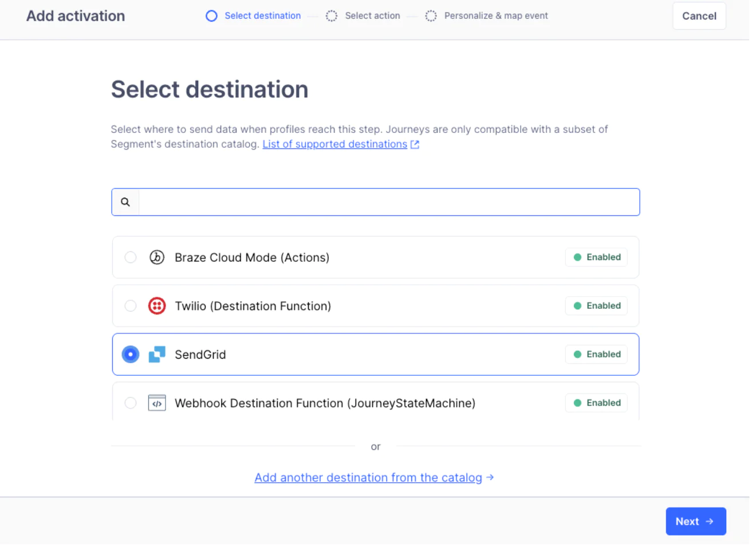
Task: Open the List of supported destinations link
Action: click(335, 144)
